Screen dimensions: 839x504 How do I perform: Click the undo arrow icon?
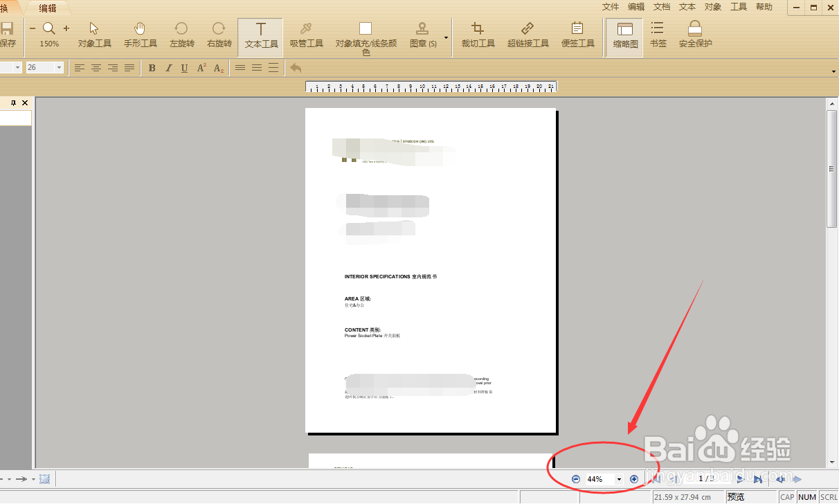(x=296, y=68)
